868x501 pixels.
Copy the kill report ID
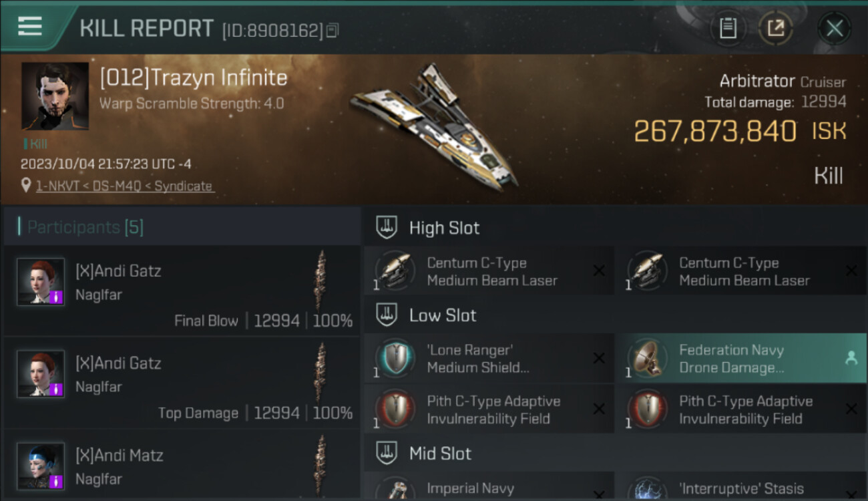[333, 31]
